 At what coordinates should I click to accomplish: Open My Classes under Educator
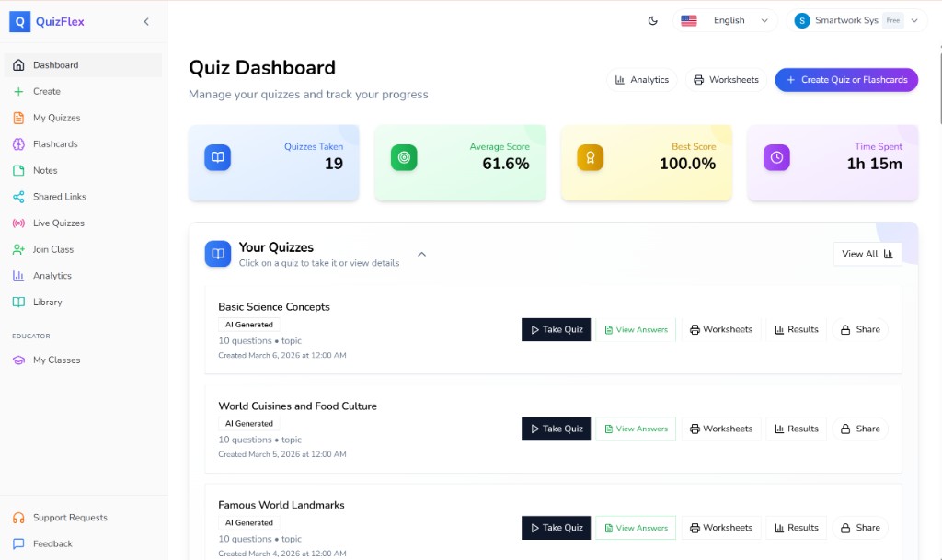56,360
